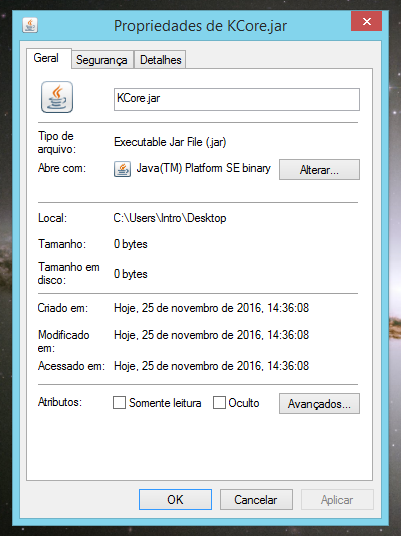This screenshot has width=401, height=536.
Task: Click the Java icon in the title bar
Action: coord(30,25)
